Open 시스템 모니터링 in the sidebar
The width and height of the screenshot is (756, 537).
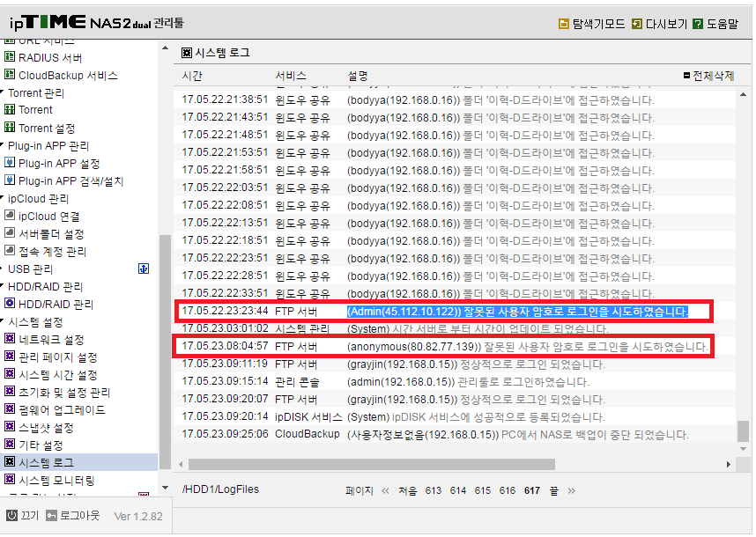coord(56,480)
